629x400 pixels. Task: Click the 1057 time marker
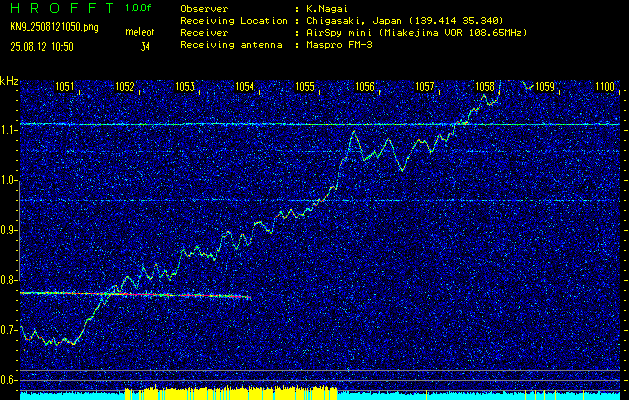tap(424, 86)
